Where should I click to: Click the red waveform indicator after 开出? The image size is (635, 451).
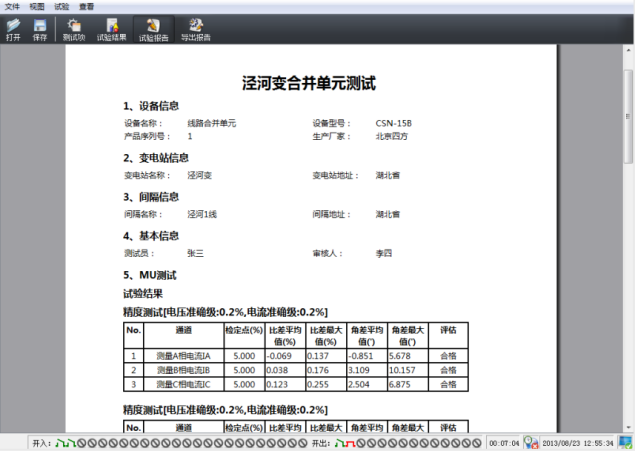pos(352,442)
